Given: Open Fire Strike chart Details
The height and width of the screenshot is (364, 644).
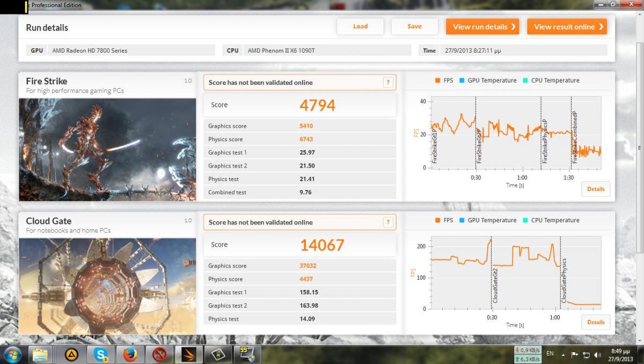Looking at the screenshot, I should tap(596, 189).
